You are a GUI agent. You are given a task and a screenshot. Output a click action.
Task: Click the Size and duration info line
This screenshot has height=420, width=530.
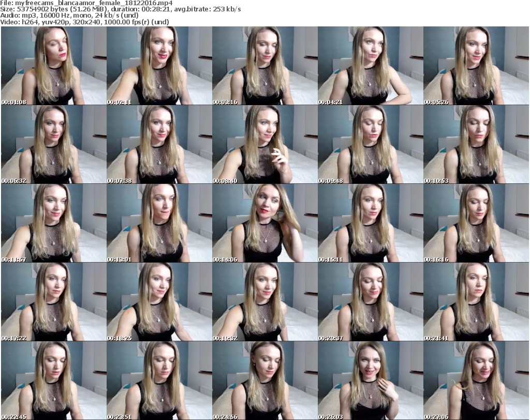(121, 9)
